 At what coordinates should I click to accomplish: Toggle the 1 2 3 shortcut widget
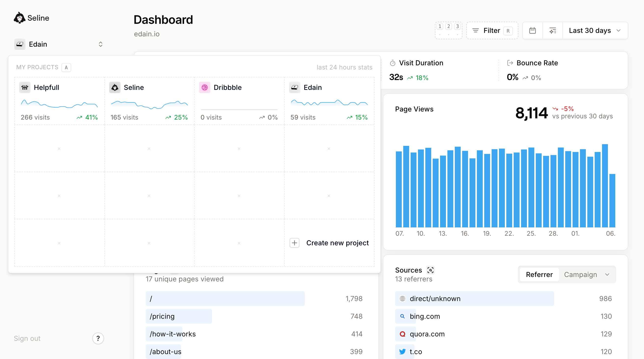[448, 30]
